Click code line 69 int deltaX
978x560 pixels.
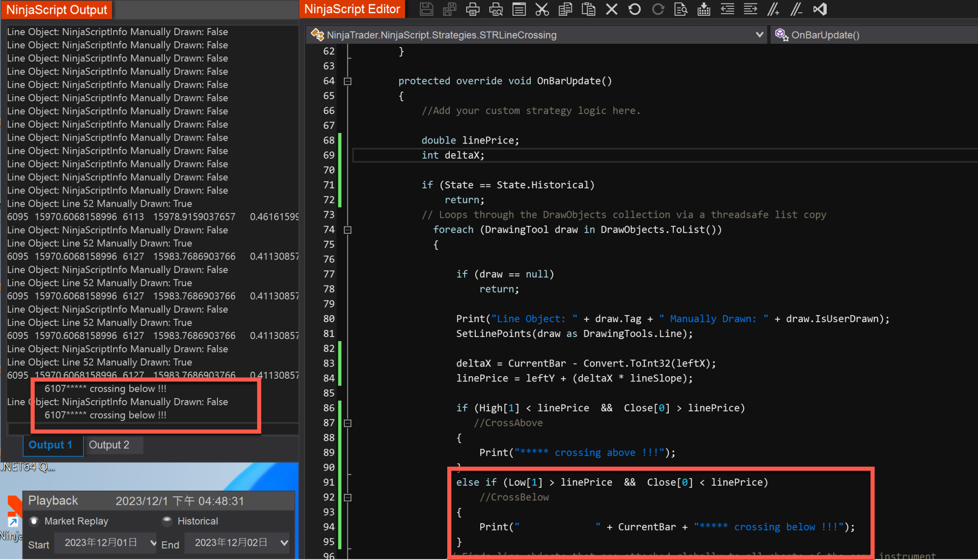point(453,155)
